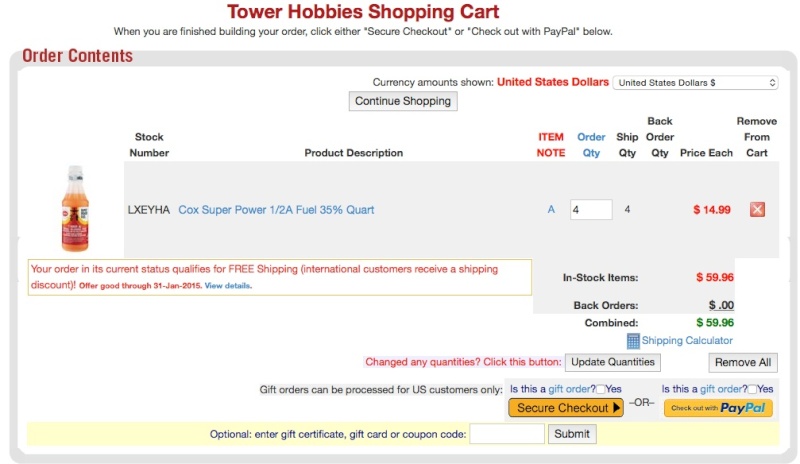Click the Order Contents heading

coord(77,56)
